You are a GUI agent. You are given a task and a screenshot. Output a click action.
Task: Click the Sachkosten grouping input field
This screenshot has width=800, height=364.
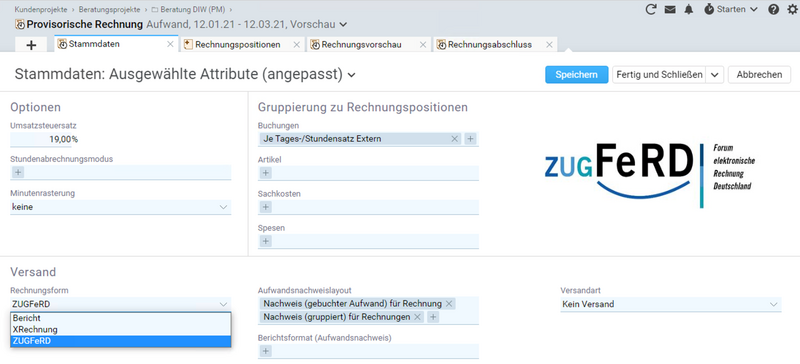click(368, 207)
